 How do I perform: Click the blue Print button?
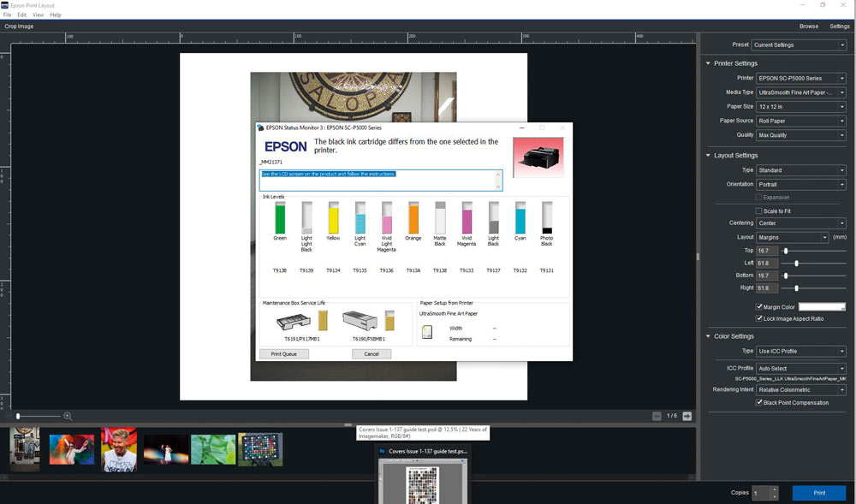tap(819, 493)
